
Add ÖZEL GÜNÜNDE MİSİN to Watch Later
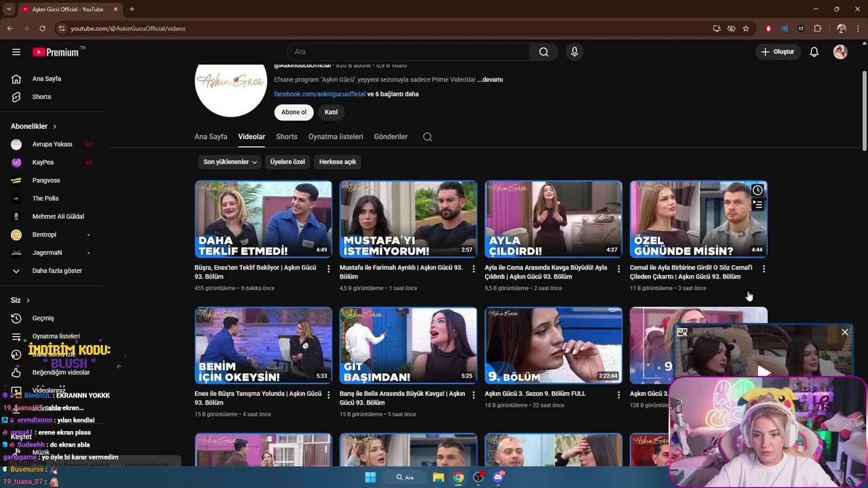(x=757, y=190)
